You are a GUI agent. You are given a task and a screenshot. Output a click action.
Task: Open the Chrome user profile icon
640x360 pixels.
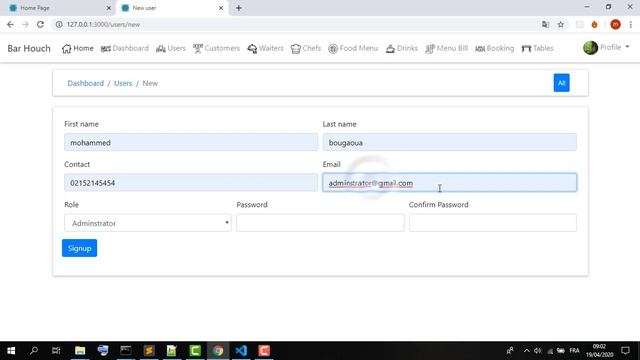(616, 24)
